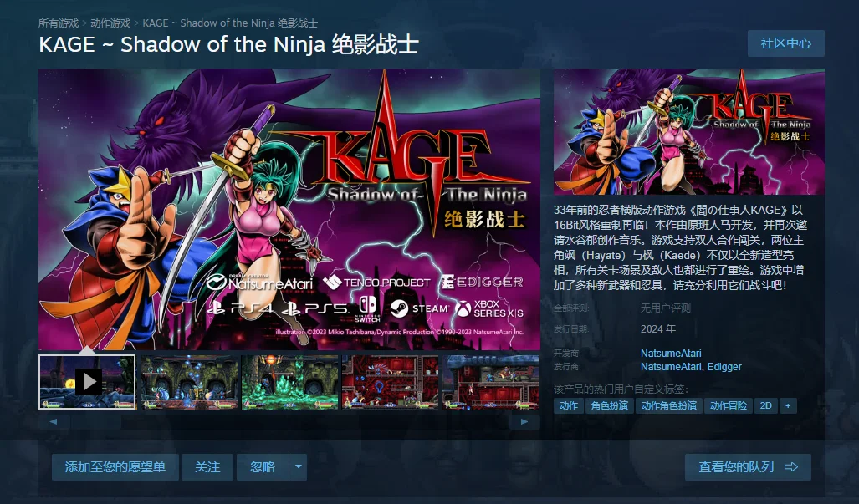This screenshot has width=859, height=504.
Task: Click the left arrow of thumbnail strip
Action: pyautogui.click(x=54, y=421)
